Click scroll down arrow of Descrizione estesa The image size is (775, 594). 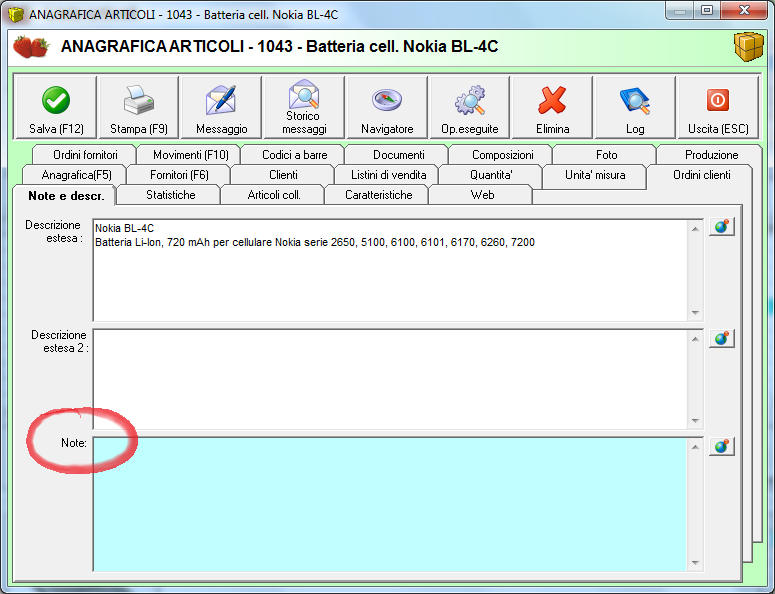pos(695,312)
